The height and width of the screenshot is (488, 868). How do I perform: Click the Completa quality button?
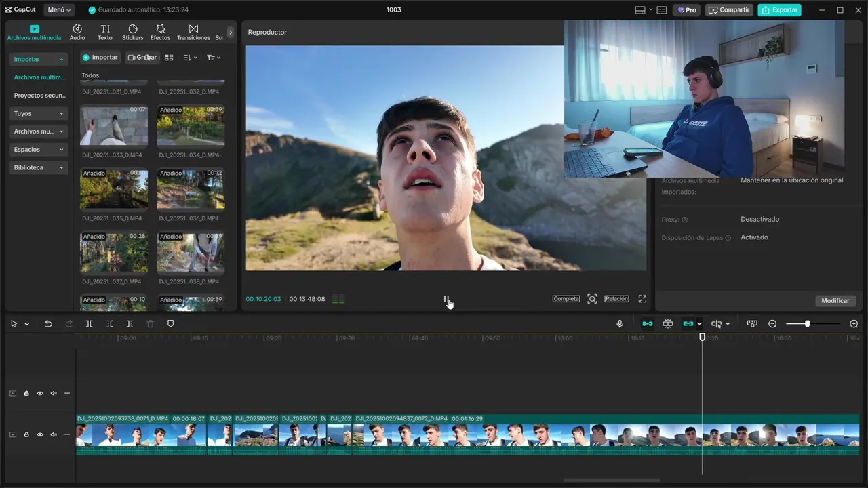[x=566, y=299]
